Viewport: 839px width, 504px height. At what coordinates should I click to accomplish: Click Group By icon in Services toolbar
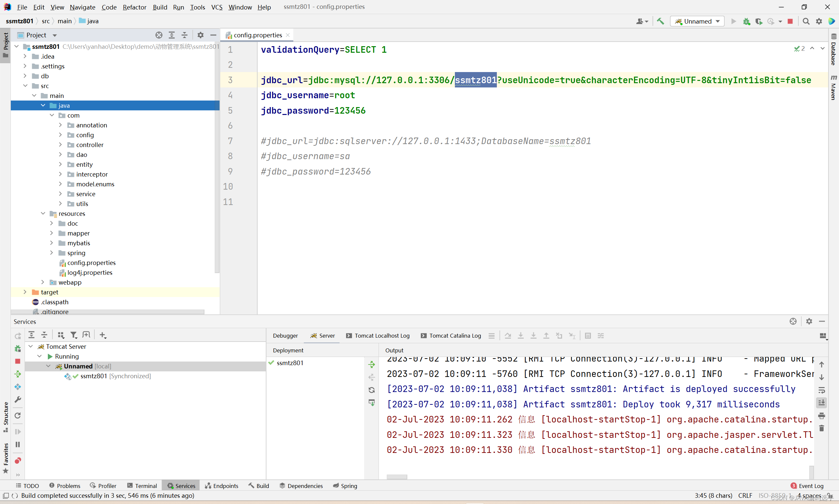pyautogui.click(x=61, y=335)
